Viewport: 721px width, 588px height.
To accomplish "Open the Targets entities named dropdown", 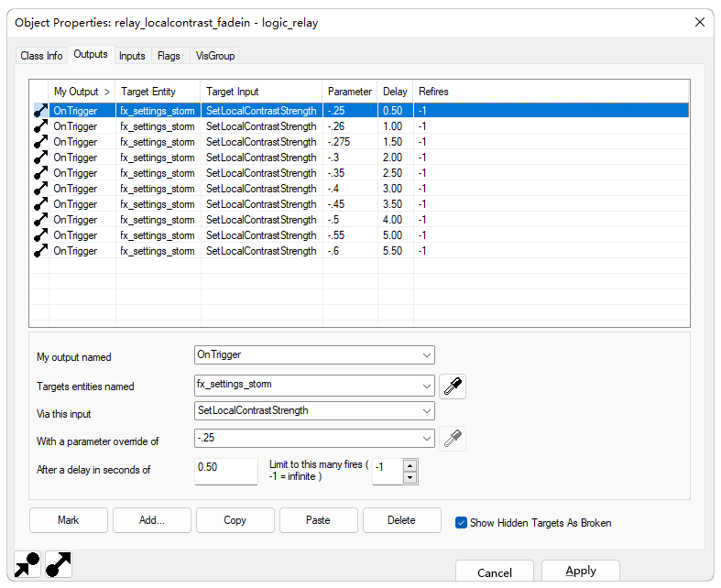I will coord(427,385).
